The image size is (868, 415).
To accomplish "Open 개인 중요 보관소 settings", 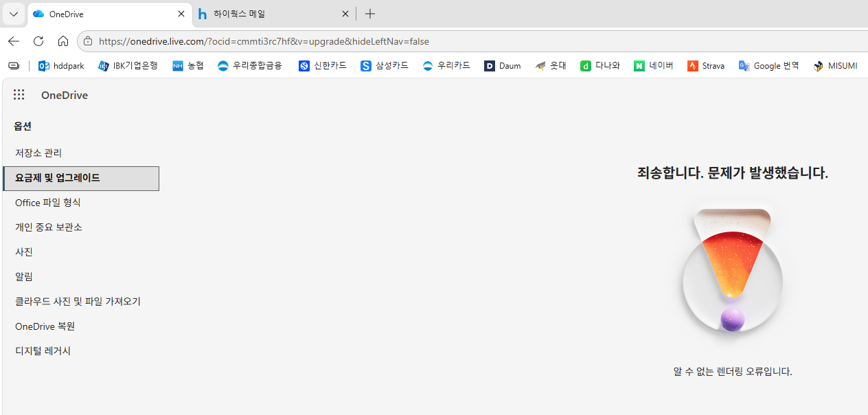I will pos(81,227).
